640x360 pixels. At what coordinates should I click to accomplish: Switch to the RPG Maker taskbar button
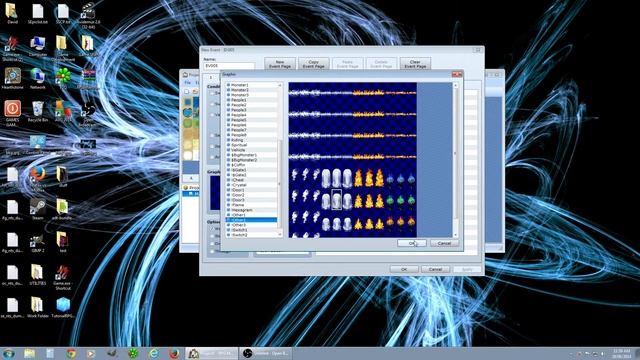pos(211,353)
